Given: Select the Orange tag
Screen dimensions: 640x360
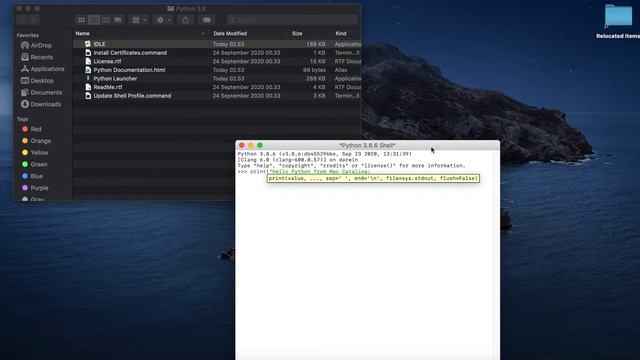Looking at the screenshot, I should click(36, 141).
